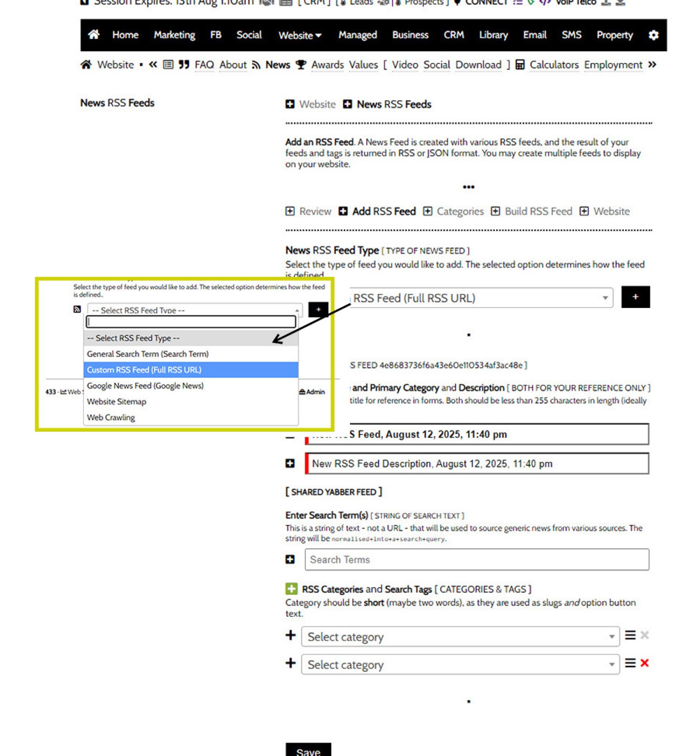The width and height of the screenshot is (700, 756).
Task: Click the settings gear icon in navbar
Action: click(x=653, y=35)
